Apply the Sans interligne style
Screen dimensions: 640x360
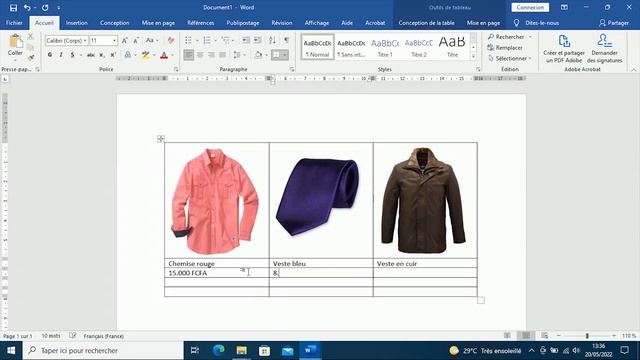click(351, 47)
